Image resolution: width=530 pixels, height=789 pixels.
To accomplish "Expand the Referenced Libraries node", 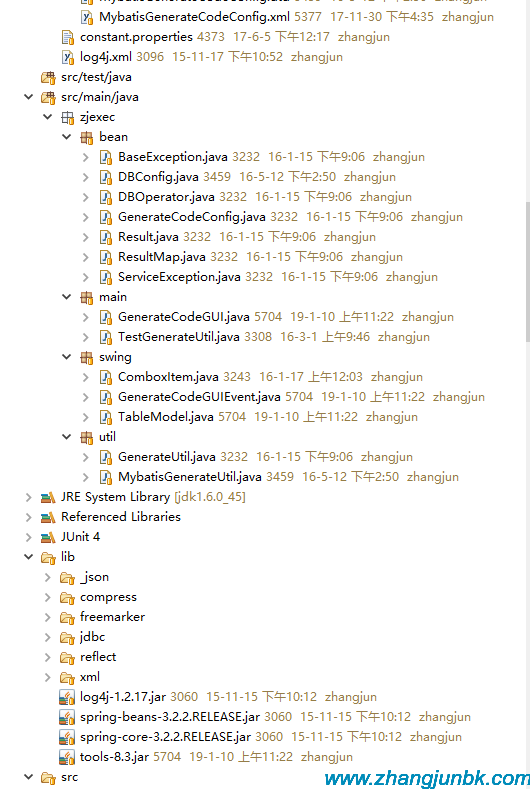I will [29, 517].
